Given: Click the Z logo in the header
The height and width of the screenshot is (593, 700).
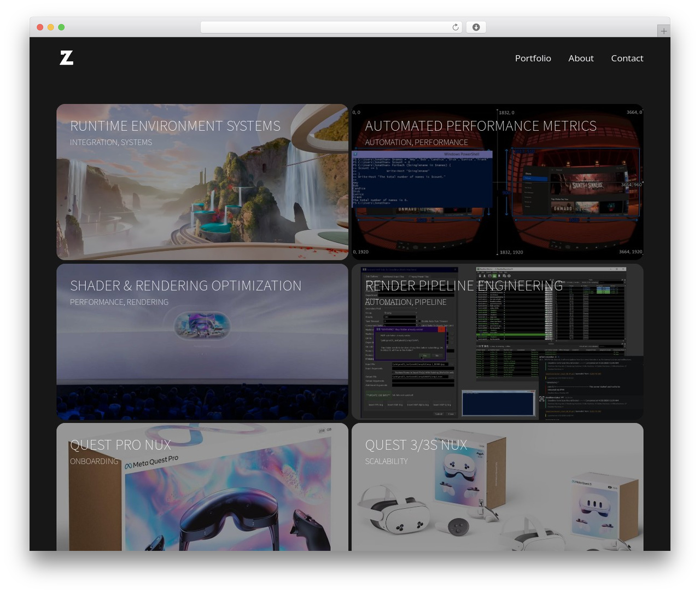Looking at the screenshot, I should (x=66, y=57).
